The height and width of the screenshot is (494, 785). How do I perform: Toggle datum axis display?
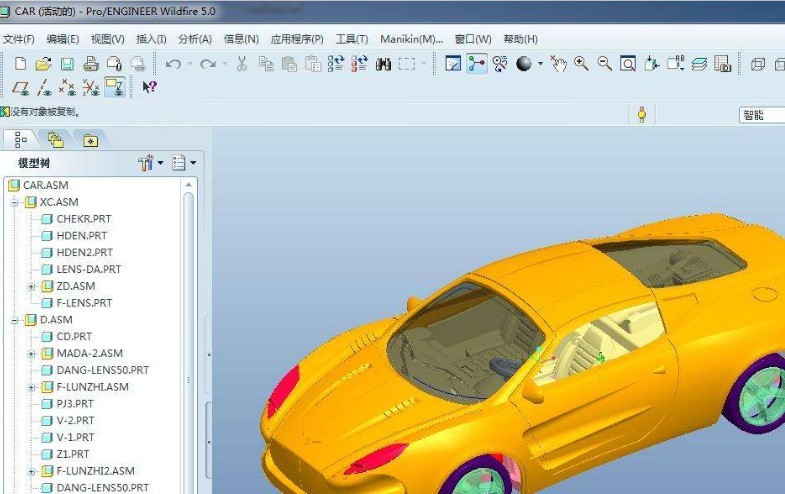(x=44, y=87)
